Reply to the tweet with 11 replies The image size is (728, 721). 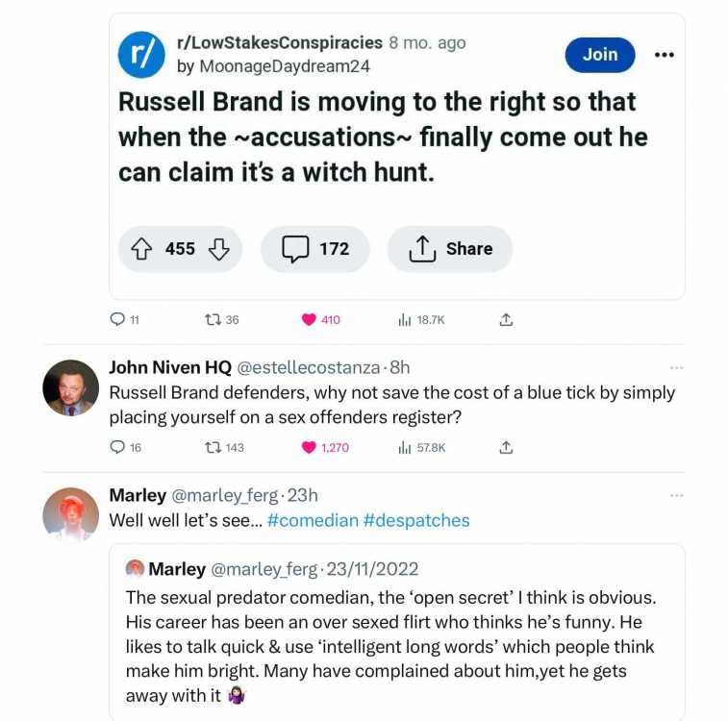[117, 319]
